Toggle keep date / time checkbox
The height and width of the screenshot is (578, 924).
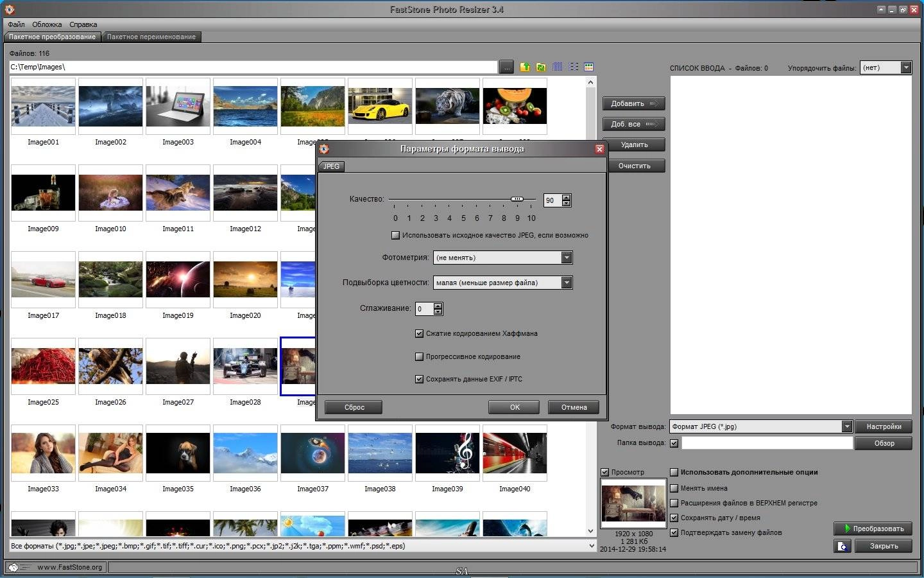coord(674,518)
